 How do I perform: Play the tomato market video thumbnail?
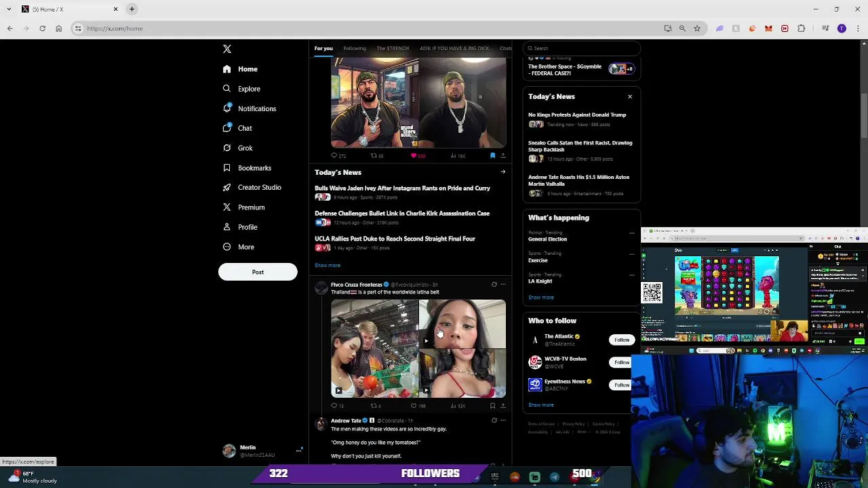coord(374,348)
